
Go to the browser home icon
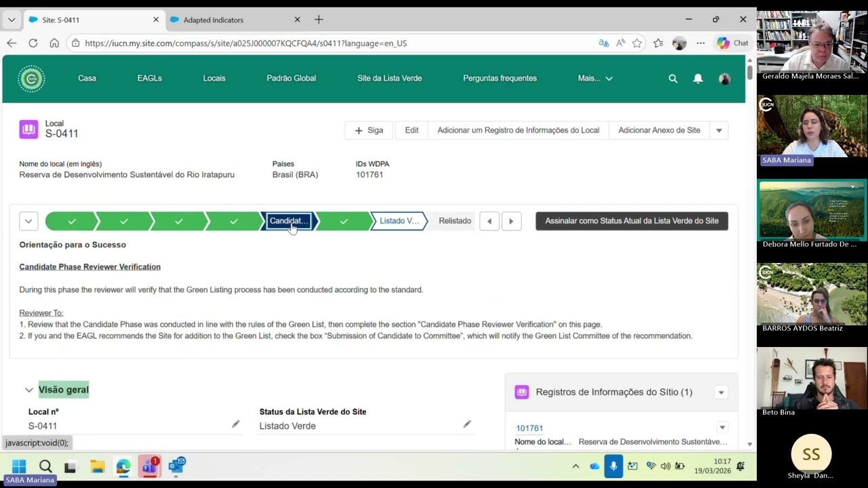[x=54, y=43]
